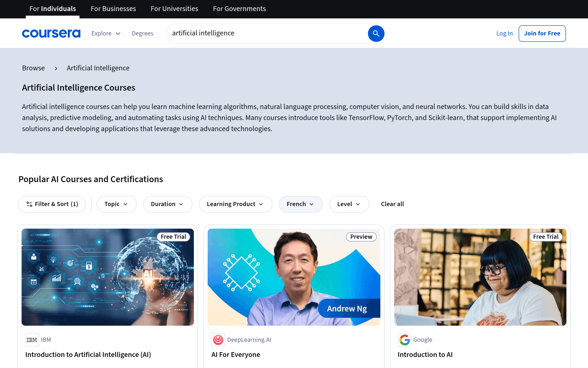588x368 pixels.
Task: Open the Degrees link
Action: click(142, 33)
